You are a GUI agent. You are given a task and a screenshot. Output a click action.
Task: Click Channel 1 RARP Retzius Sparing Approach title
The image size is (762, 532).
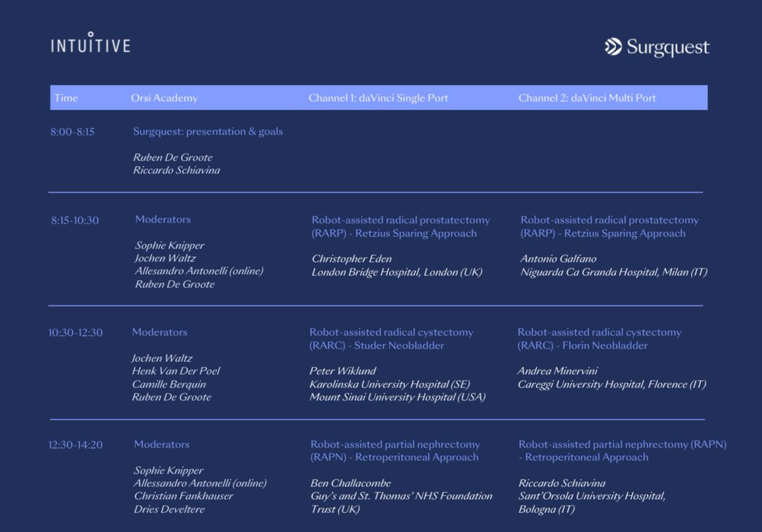tap(401, 227)
